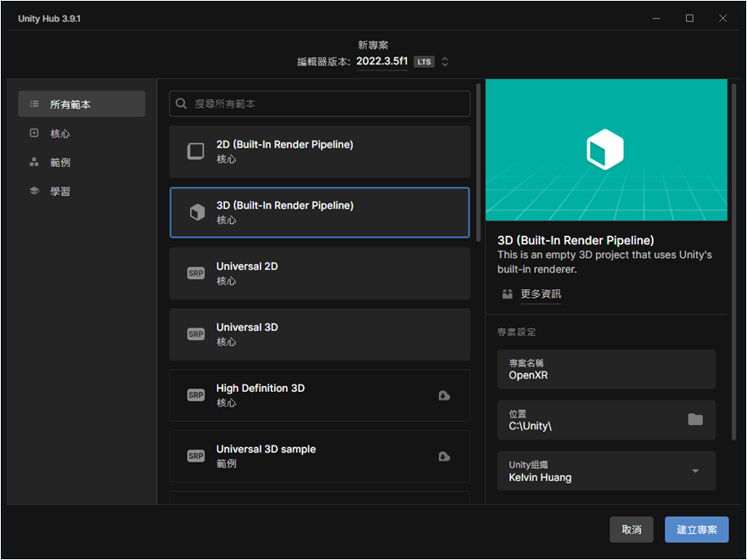
Task: Open the editor version selector arrows
Action: click(445, 62)
